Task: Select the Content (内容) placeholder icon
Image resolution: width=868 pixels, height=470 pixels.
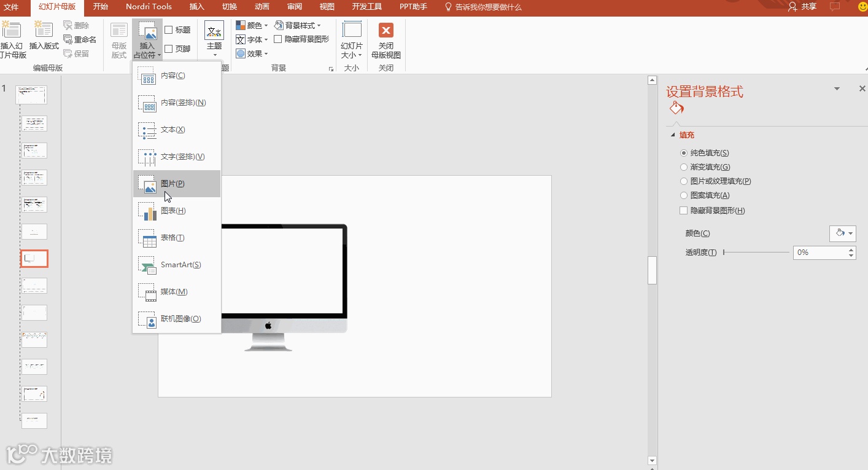Action: (x=147, y=76)
